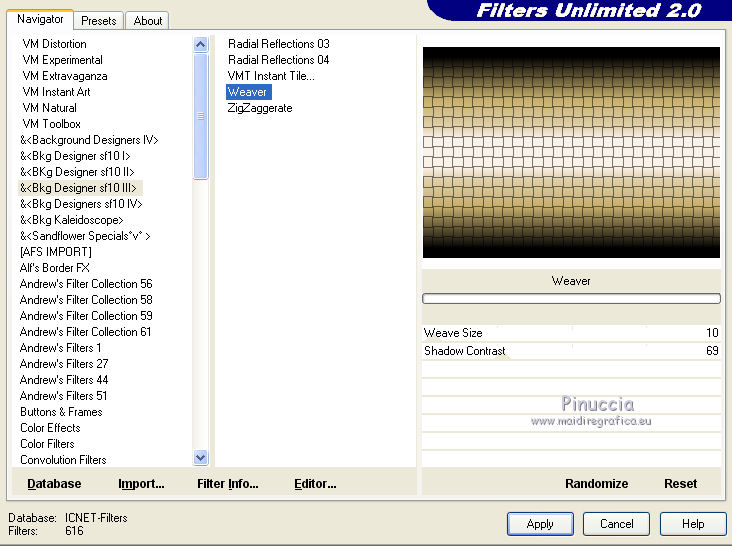This screenshot has height=546, width=732.
Task: Select Andrew's Filter Collection 58
Action: (x=86, y=300)
